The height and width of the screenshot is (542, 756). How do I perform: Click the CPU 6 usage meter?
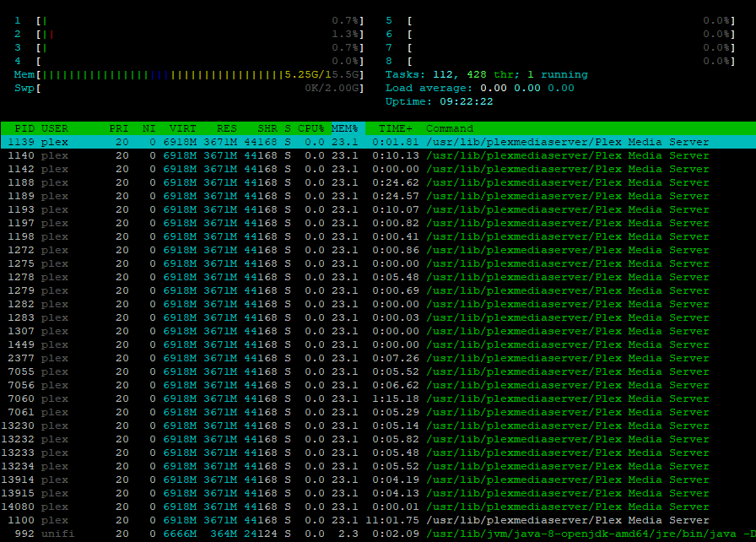click(x=560, y=34)
